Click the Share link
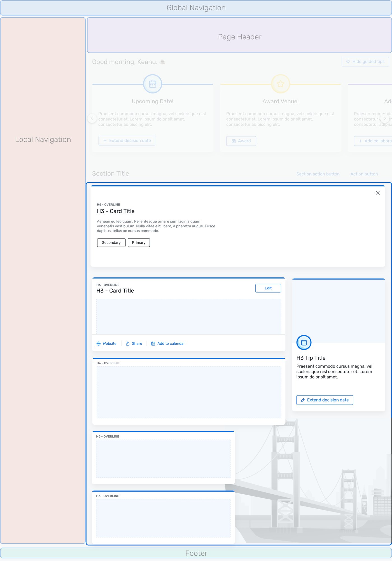 [134, 343]
